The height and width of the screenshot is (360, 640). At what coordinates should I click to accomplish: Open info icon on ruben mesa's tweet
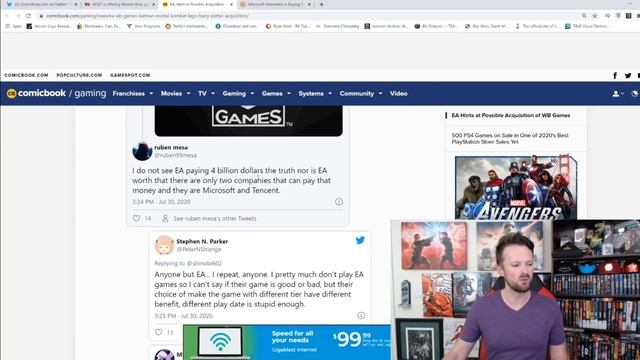(339, 202)
